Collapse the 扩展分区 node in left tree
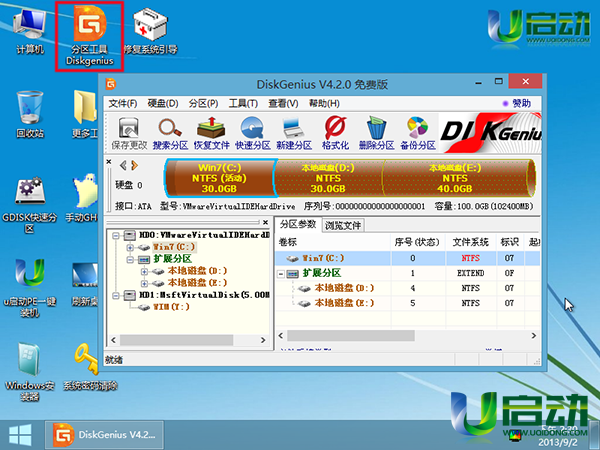The width and height of the screenshot is (600, 450). (130, 260)
